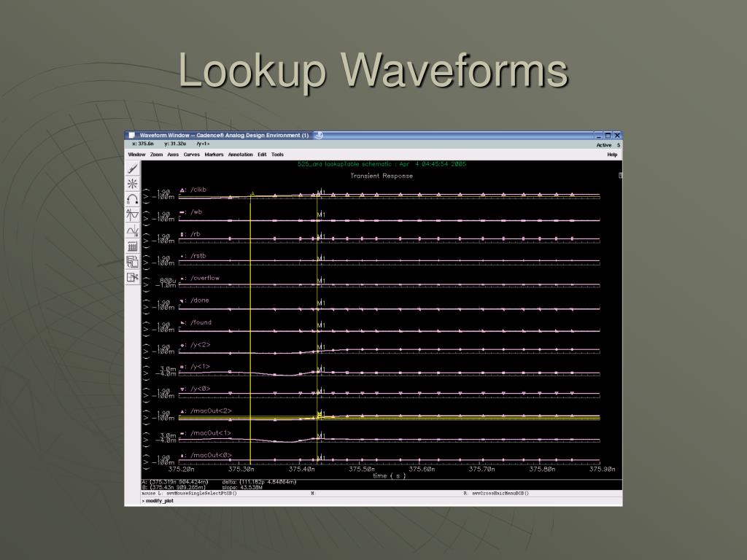Click the 'time ( s )' axis label
747x560 pixels.
[x=390, y=475]
